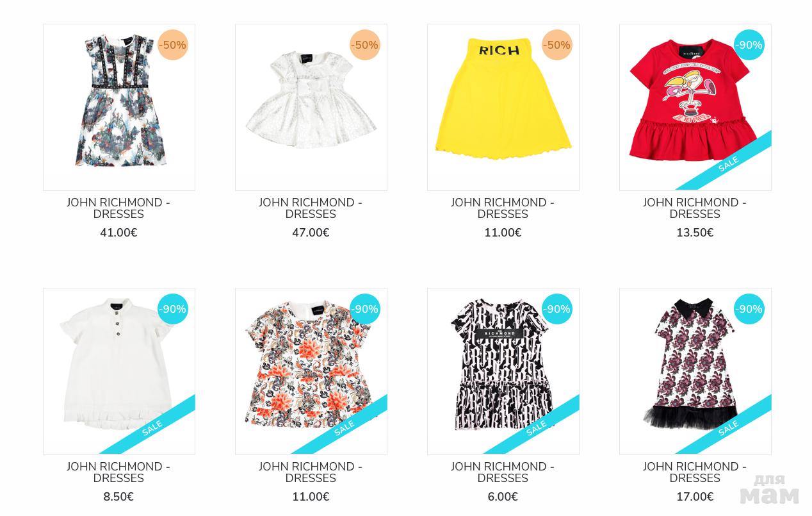Open the yellow RICH skirt thumbnail
The width and height of the screenshot is (812, 516).
click(x=503, y=107)
